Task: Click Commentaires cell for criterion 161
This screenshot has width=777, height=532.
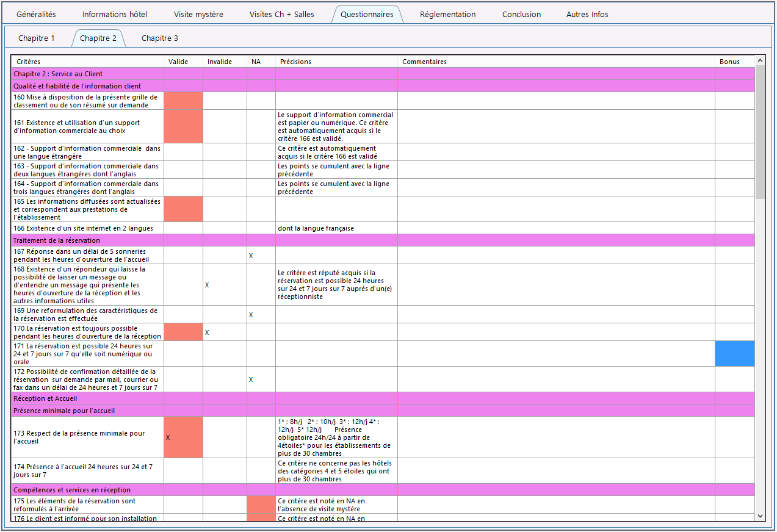Action: point(556,126)
